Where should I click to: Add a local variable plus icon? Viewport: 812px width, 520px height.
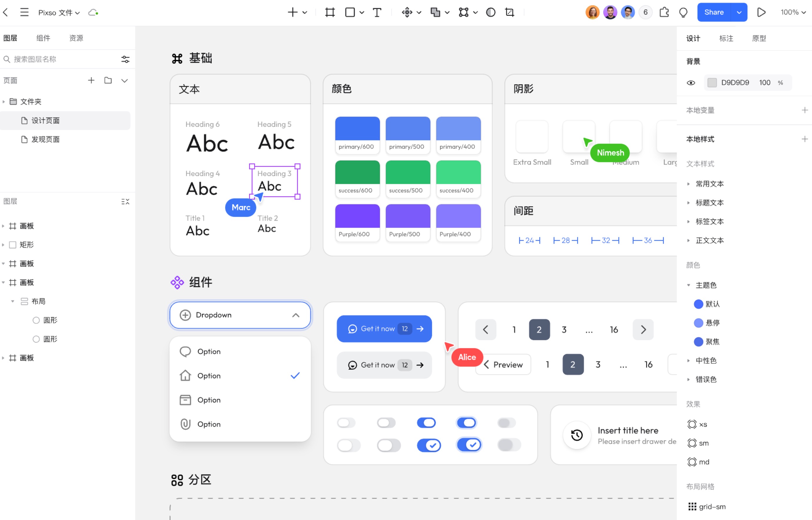805,110
